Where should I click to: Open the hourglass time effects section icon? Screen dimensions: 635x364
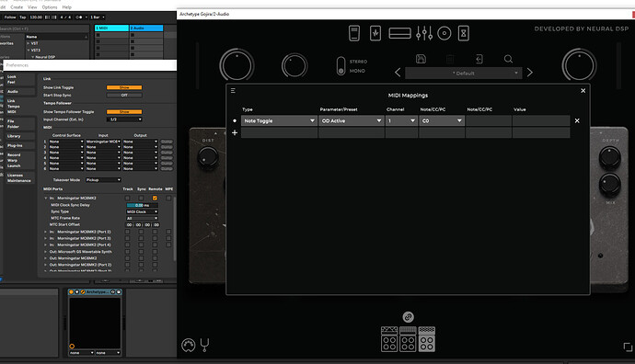(464, 33)
